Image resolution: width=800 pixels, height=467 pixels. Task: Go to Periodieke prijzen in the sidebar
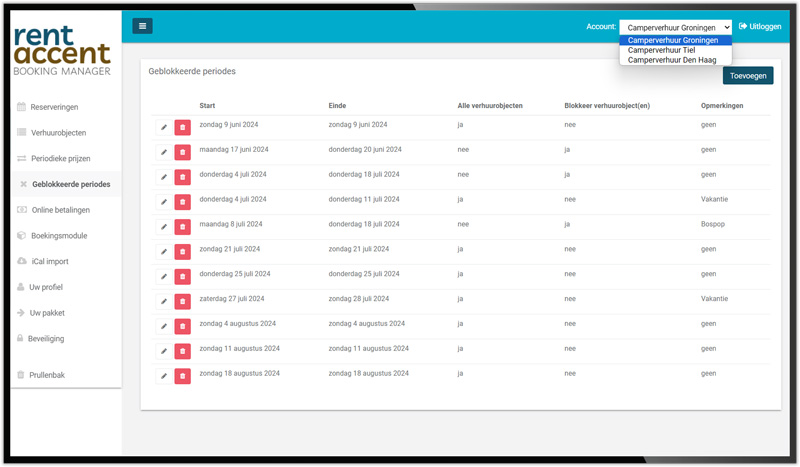(x=60, y=159)
